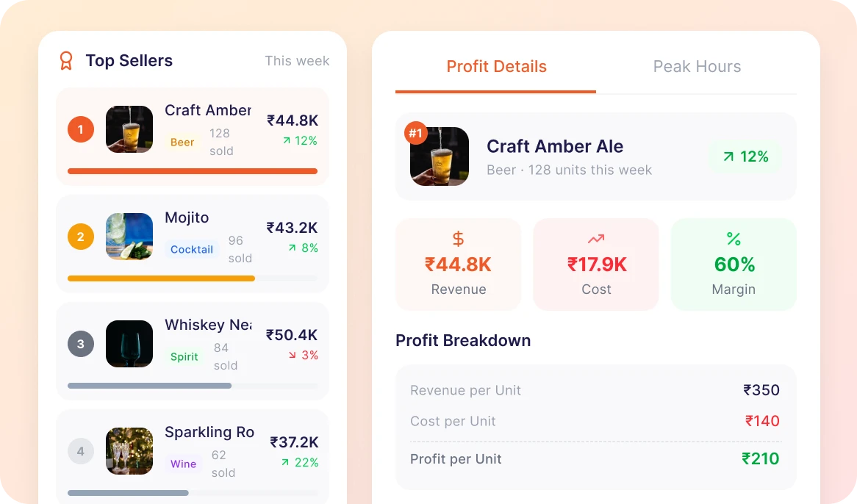Click the Top Sellers award ribbon icon
This screenshot has height=504, width=857.
66,61
